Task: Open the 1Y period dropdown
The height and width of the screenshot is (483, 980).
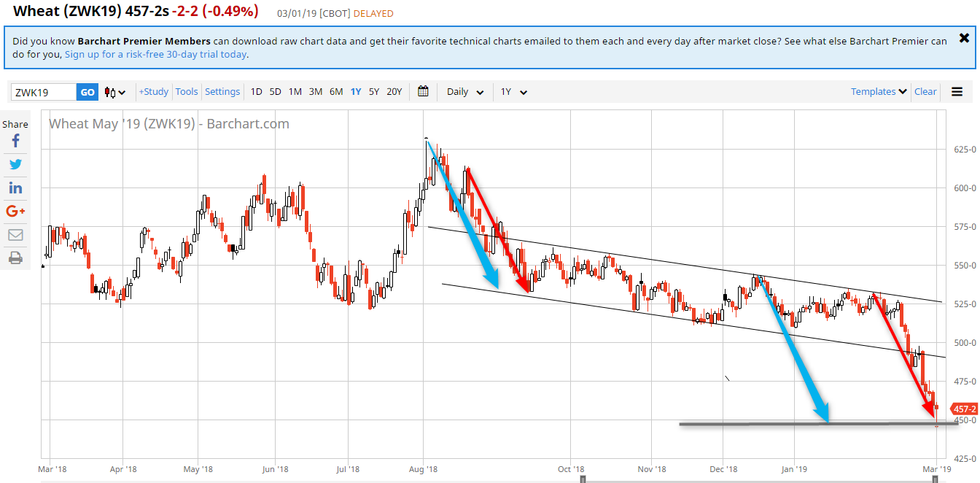Action: [513, 92]
